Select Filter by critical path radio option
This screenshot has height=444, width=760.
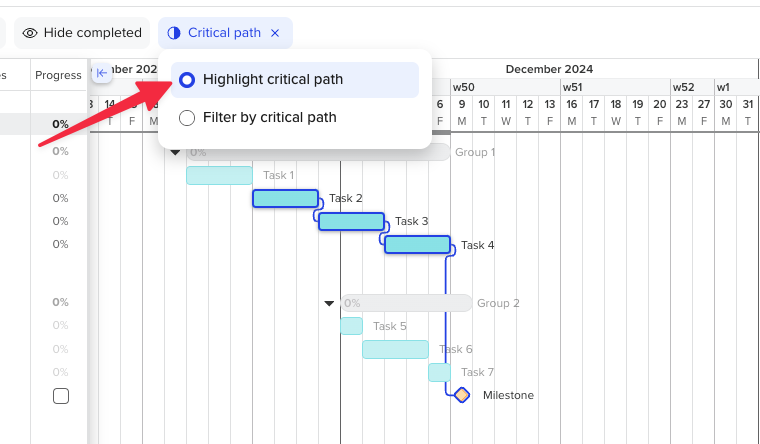point(187,118)
